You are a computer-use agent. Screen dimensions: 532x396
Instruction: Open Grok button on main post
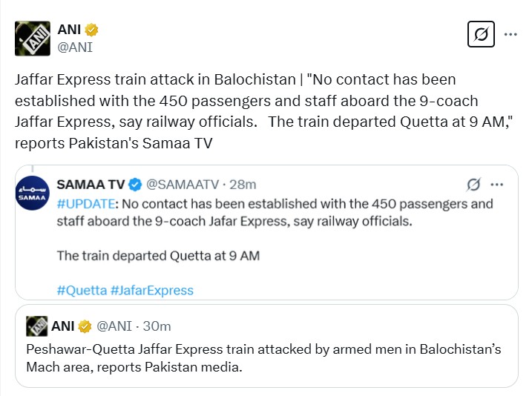point(481,35)
